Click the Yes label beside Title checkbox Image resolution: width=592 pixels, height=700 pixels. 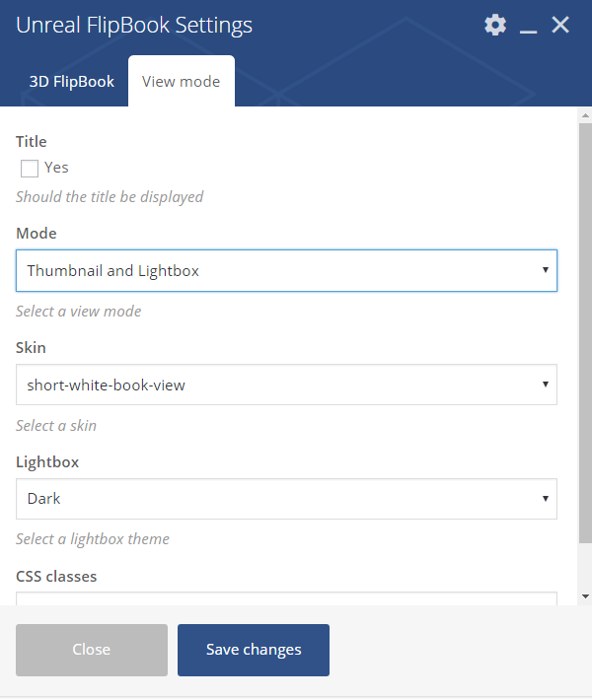[x=56, y=168]
